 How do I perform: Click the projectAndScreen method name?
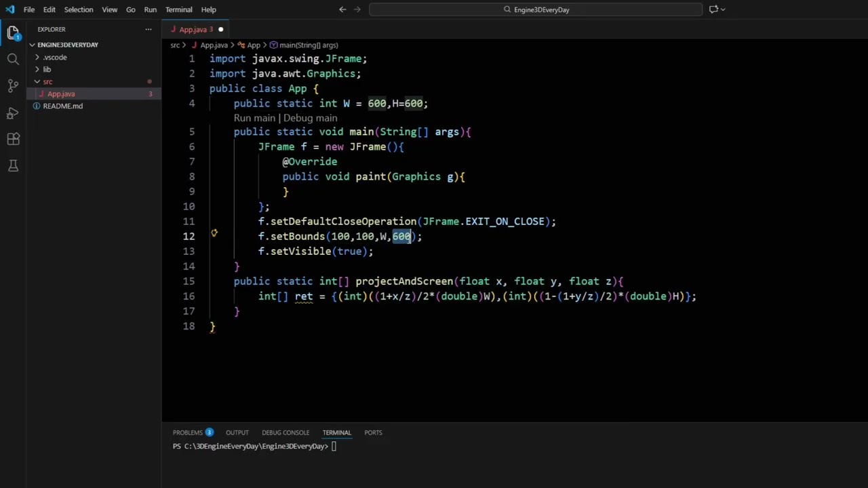[404, 281]
